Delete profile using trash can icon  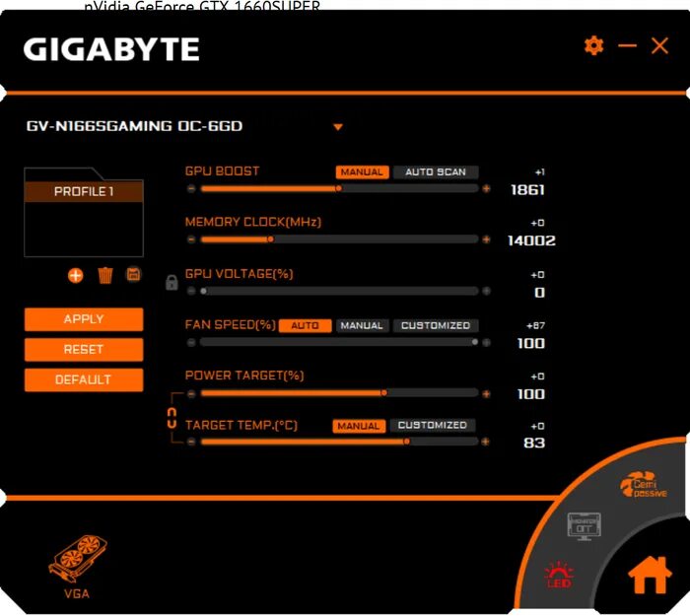(x=105, y=275)
